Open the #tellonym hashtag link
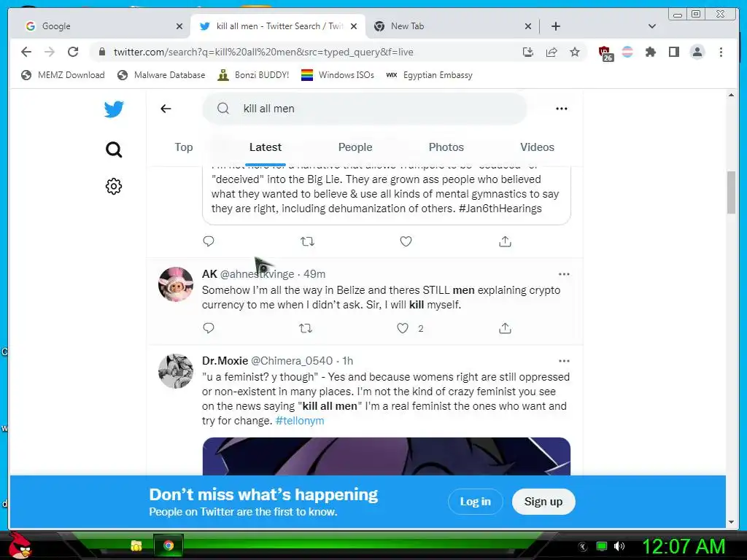The image size is (747, 560). point(300,421)
